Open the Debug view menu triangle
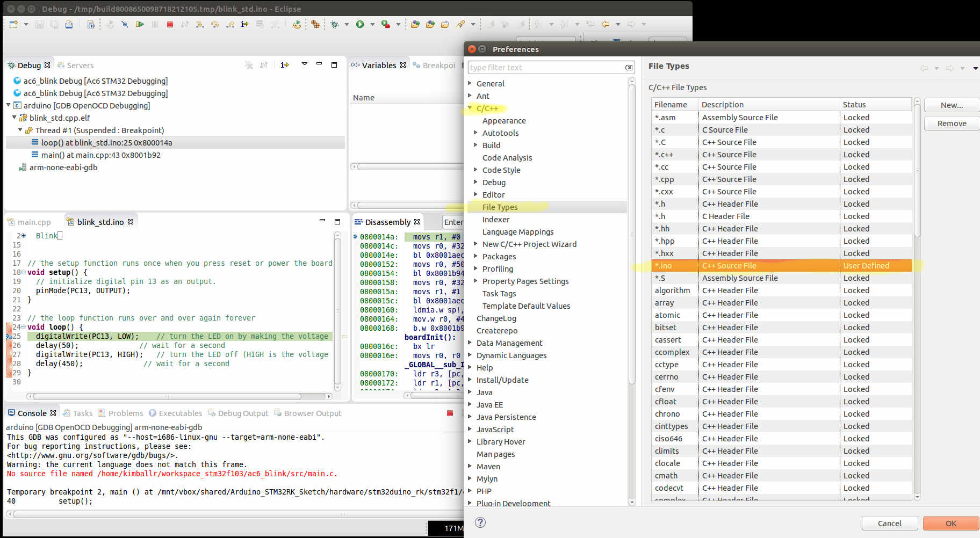The width and height of the screenshot is (980, 538). coord(304,64)
